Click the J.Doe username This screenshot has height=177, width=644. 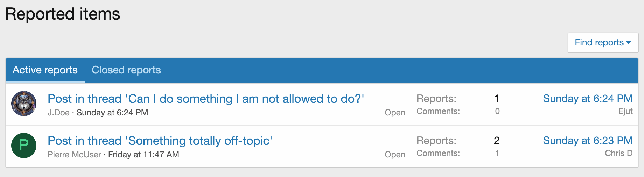(58, 113)
